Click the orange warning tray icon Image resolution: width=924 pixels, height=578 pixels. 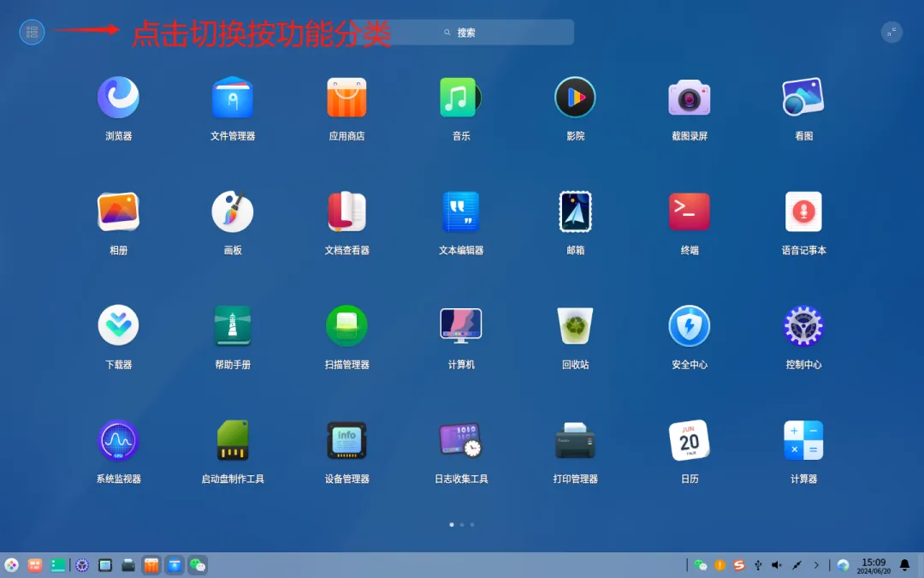(720, 566)
